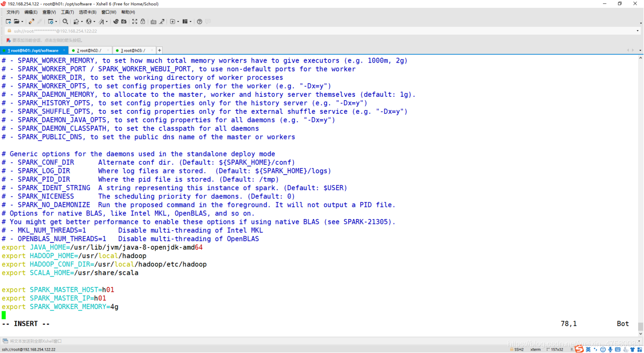Open Open Session dropdown arrow

tap(22, 22)
